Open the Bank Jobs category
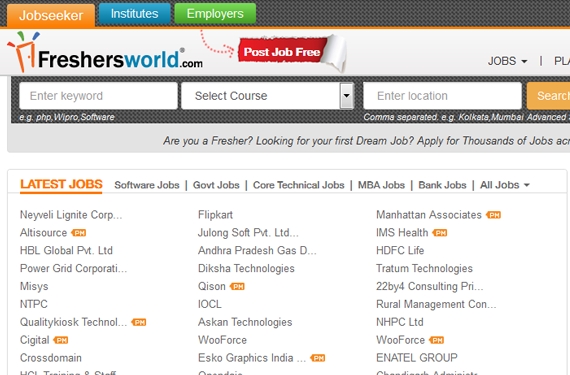The height and width of the screenshot is (375, 570). 442,185
